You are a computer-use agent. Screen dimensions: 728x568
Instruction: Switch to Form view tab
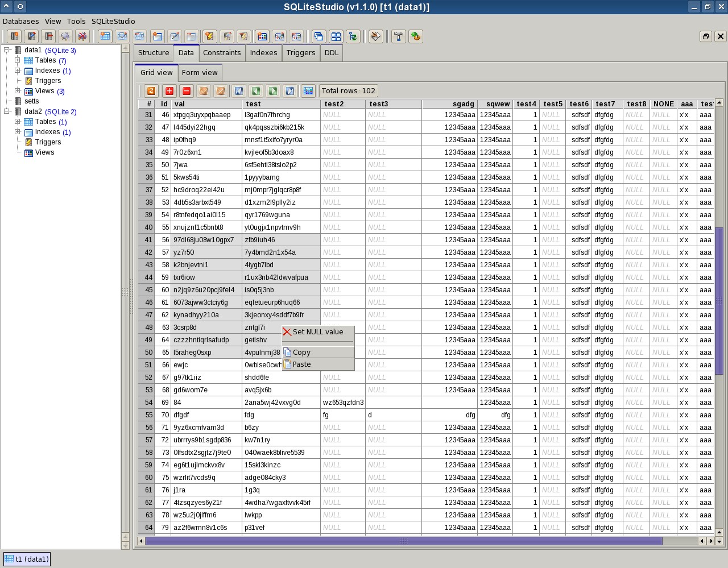[x=199, y=73]
